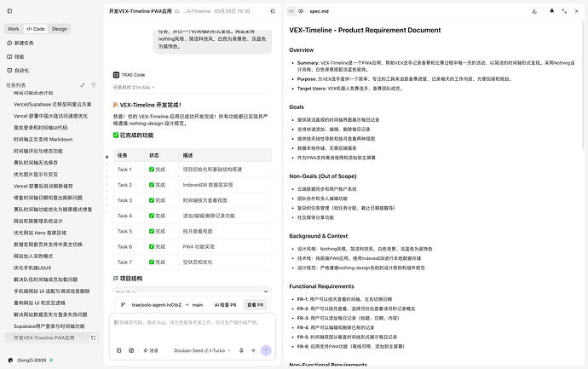588x369 pixels.
Task: Click the spec.md file name
Action: point(319,11)
